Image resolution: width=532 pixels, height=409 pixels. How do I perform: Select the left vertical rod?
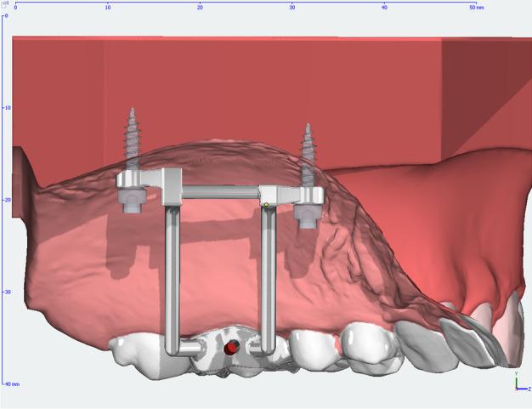[x=173, y=280]
